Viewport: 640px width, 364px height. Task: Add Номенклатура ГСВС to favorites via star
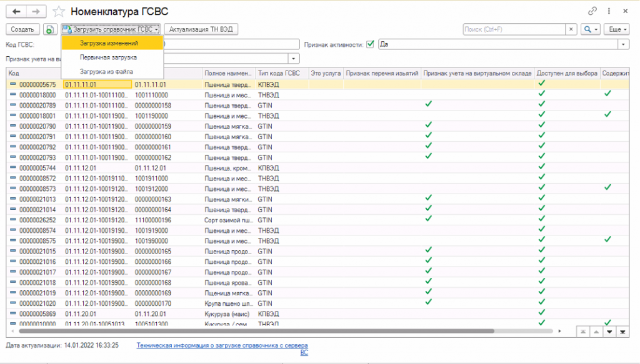59,11
